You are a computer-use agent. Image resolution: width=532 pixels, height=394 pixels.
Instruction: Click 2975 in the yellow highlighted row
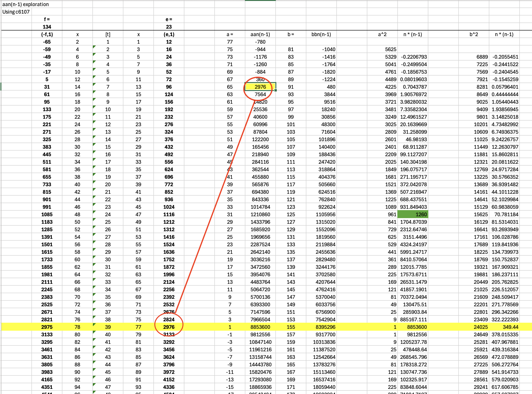tap(47, 327)
